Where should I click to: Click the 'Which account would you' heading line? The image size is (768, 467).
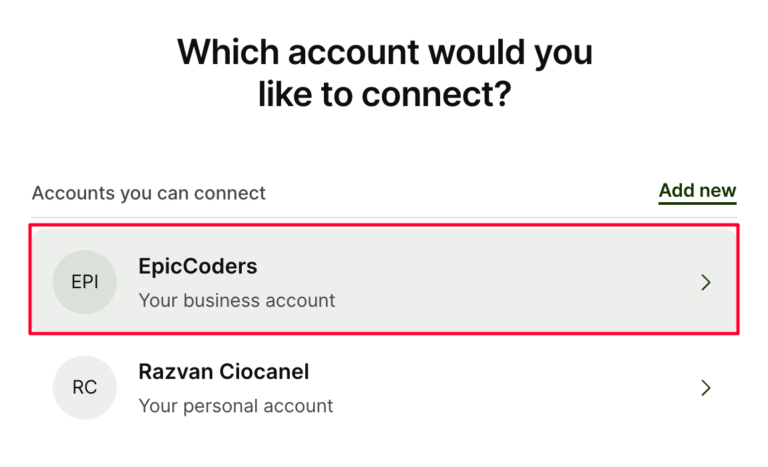tap(384, 51)
